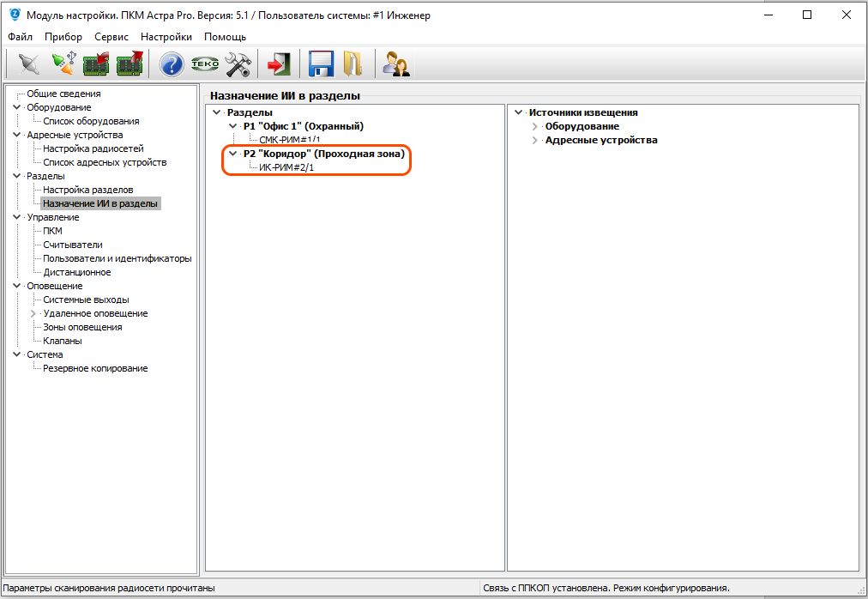Click the disconnect plug icon in toolbar
Viewport: 868px width, 599px height.
[x=28, y=64]
